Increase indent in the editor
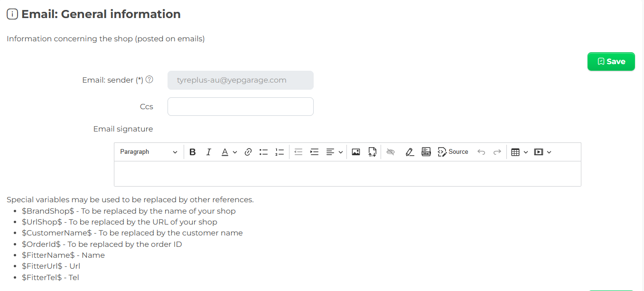Viewport: 644px width, 291px height. pos(314,152)
